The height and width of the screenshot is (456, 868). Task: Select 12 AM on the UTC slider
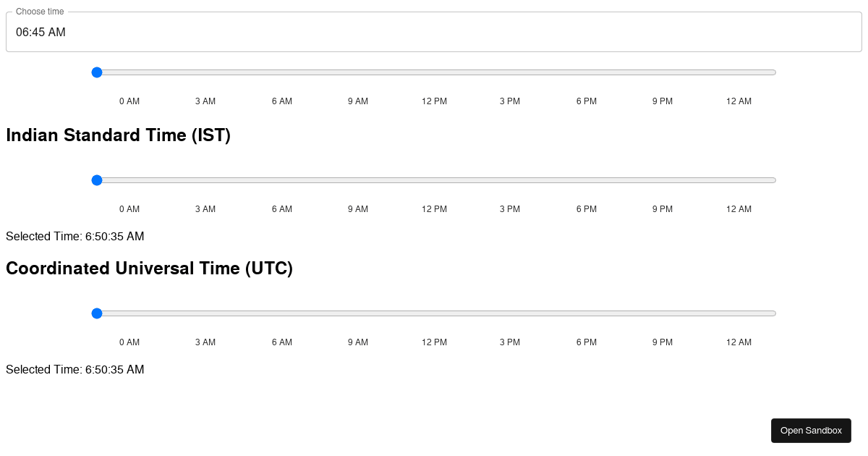point(739,313)
